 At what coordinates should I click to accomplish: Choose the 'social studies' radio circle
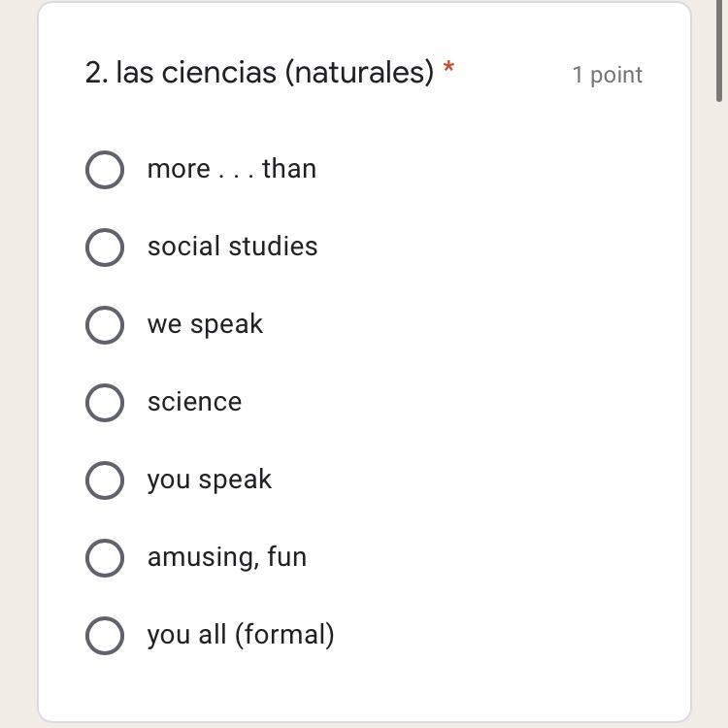[x=105, y=248]
